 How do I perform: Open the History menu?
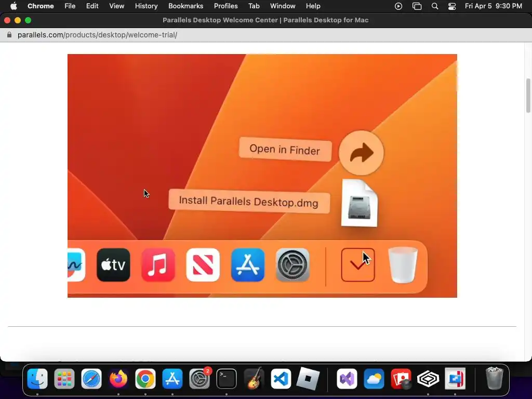(x=146, y=6)
